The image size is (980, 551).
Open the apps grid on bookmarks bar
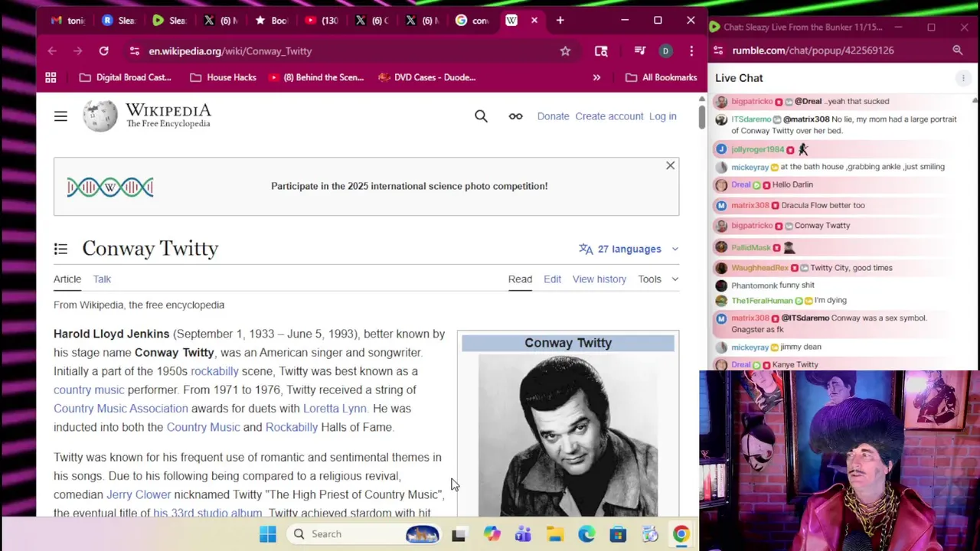51,77
